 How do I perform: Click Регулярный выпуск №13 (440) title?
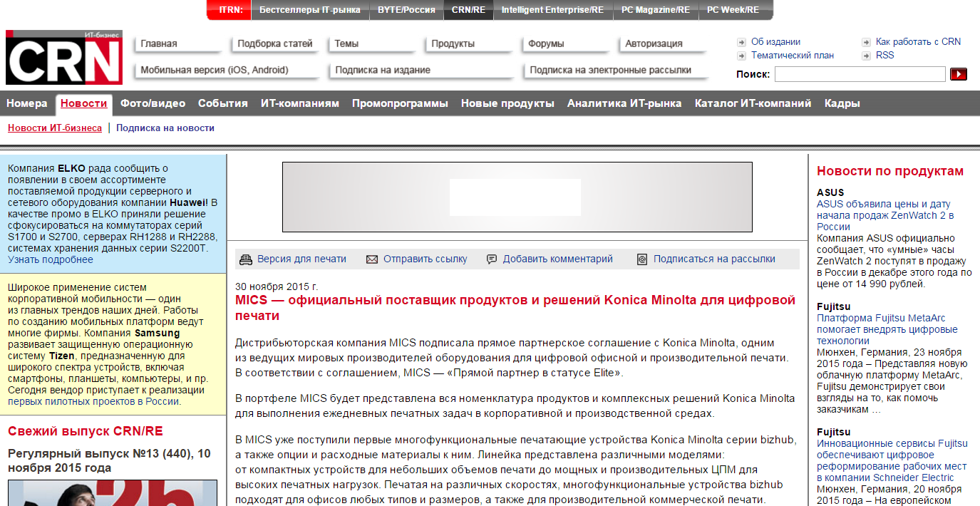tap(109, 461)
